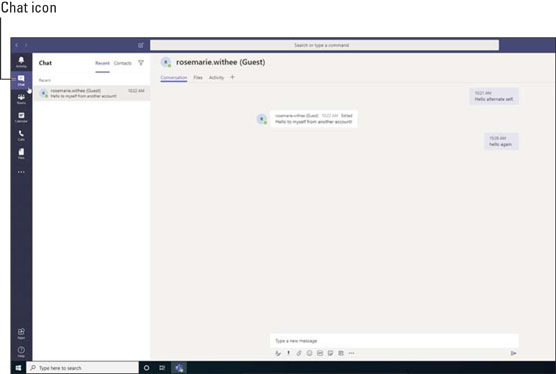Click rosemarie.withee avatar in conversation header
This screenshot has height=374, width=556.
(x=166, y=62)
